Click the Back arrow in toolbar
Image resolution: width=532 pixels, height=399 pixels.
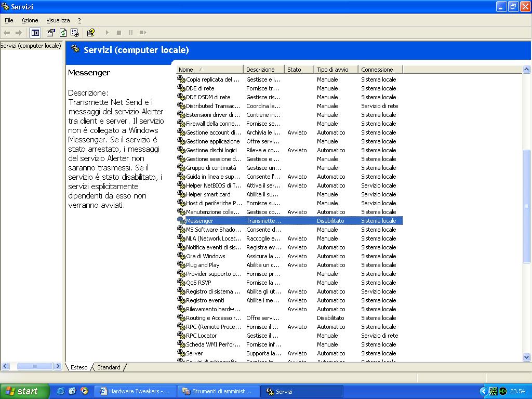click(7, 33)
